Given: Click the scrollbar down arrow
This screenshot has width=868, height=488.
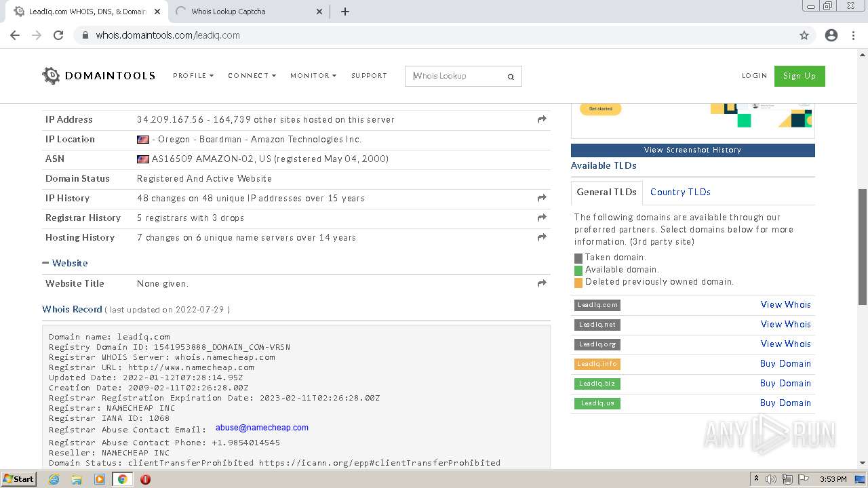Looking at the screenshot, I should coord(863,464).
